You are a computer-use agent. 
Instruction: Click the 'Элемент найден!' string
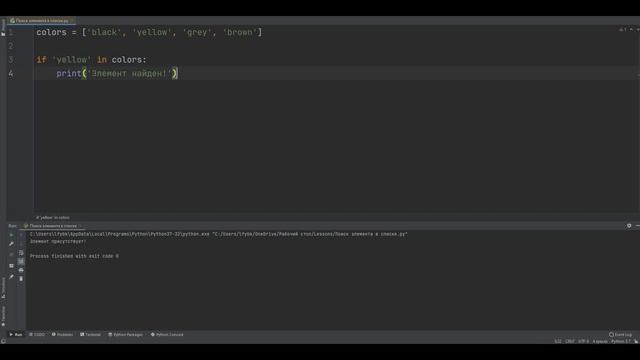tap(129, 73)
